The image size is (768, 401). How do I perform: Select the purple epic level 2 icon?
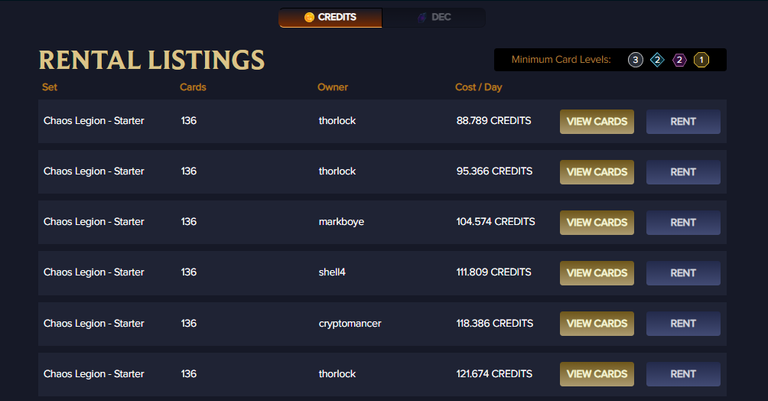click(x=679, y=60)
